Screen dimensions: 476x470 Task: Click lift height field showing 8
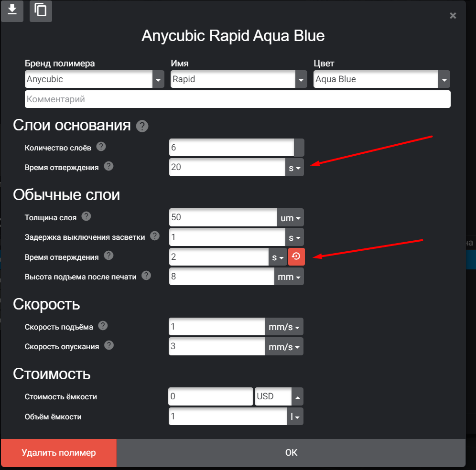[x=222, y=277]
